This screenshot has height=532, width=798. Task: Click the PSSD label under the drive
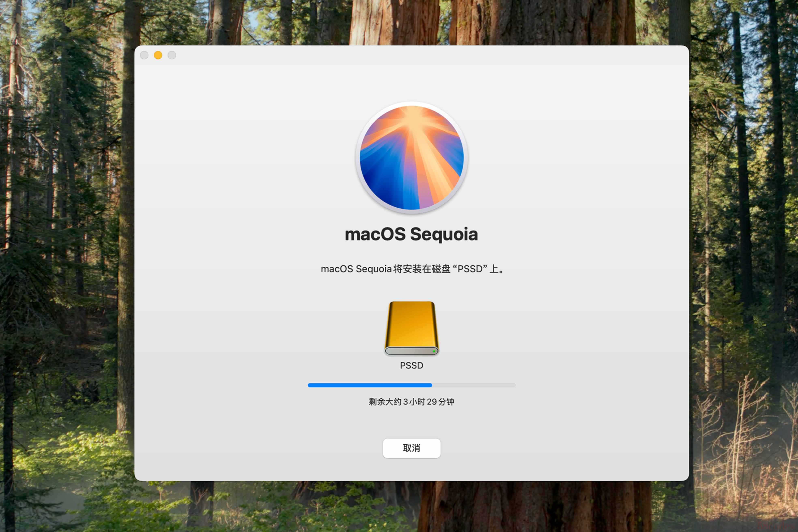click(412, 365)
